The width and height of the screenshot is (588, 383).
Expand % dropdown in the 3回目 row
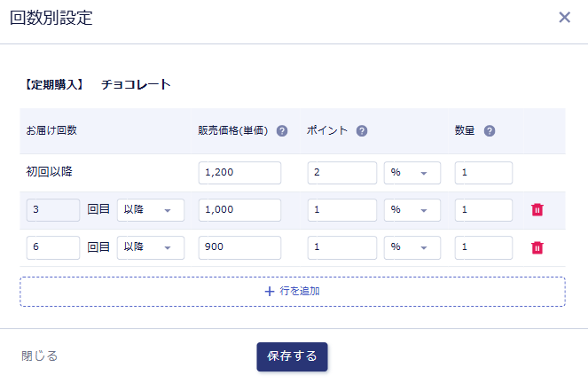[412, 210]
